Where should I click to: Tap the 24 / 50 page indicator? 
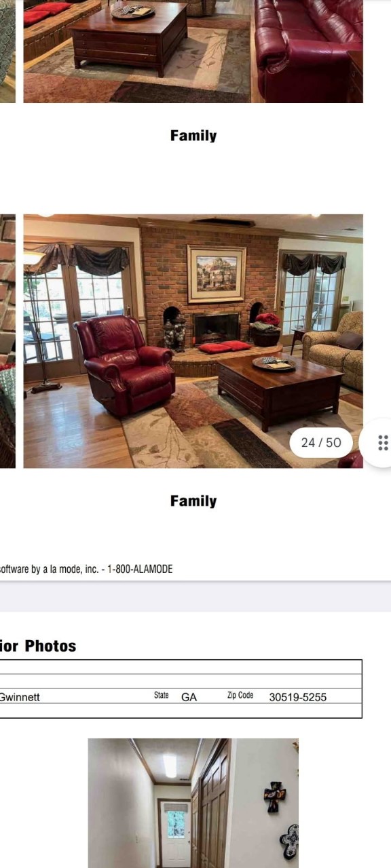[x=321, y=442]
